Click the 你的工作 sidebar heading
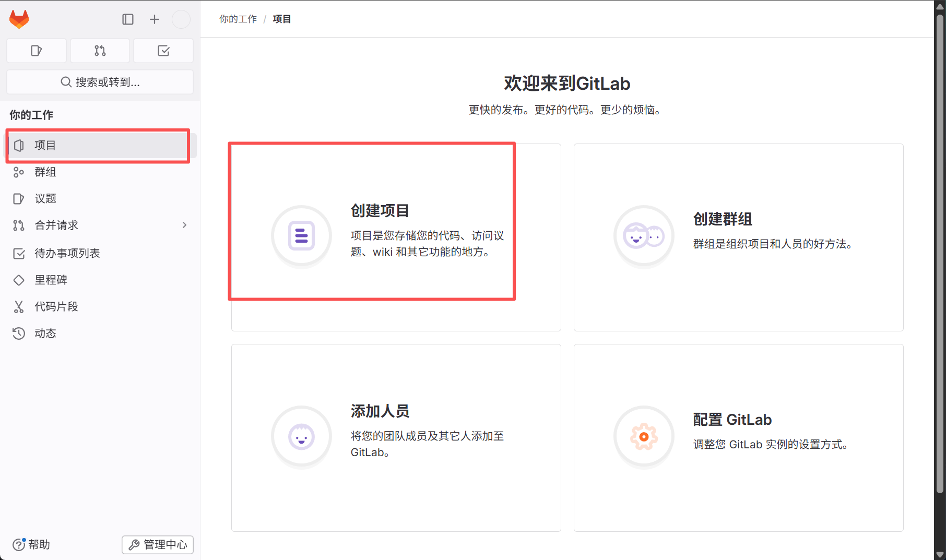 pyautogui.click(x=31, y=115)
